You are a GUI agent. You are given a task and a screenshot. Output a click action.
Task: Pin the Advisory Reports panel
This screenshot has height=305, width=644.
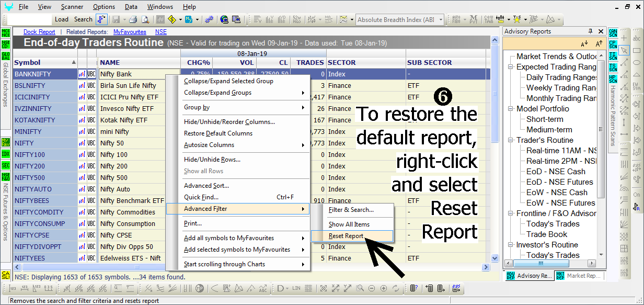(x=591, y=31)
